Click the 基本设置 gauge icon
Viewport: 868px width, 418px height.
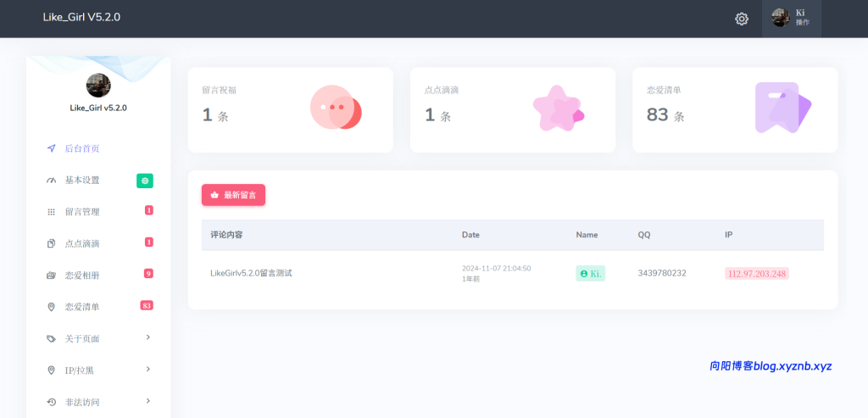coord(52,181)
